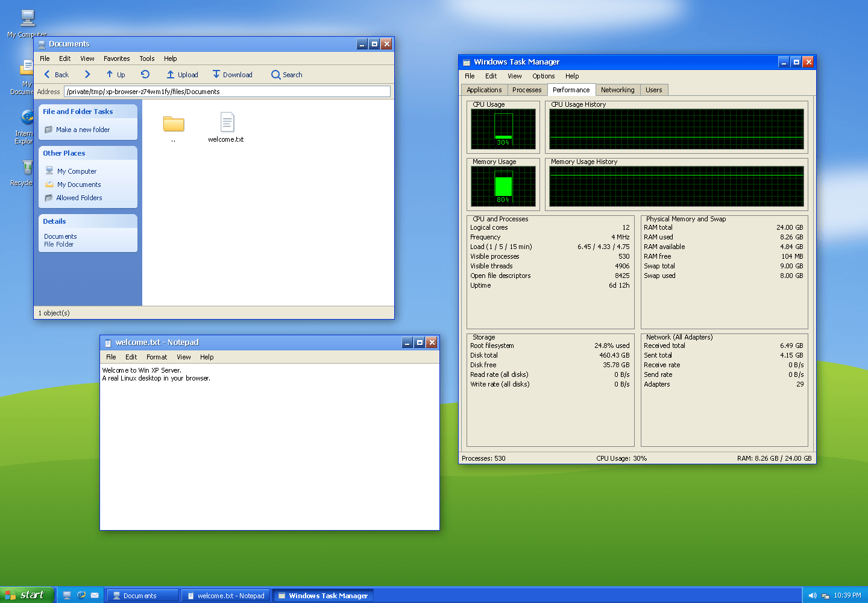Switch to welcome.txt - Notepad taskbar button
The image size is (868, 603).
226,596
